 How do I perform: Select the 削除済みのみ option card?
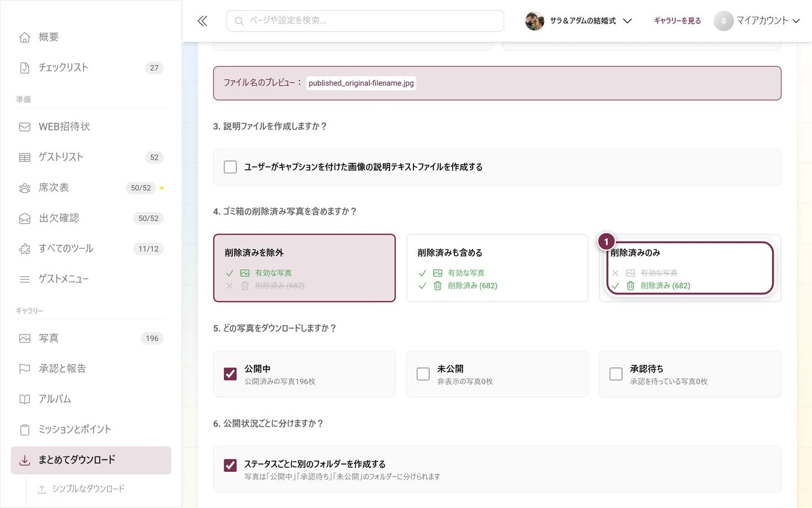click(x=690, y=268)
